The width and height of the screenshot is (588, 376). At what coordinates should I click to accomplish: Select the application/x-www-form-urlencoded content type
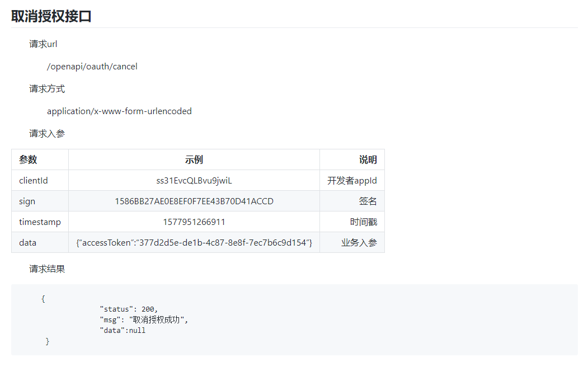pos(119,111)
